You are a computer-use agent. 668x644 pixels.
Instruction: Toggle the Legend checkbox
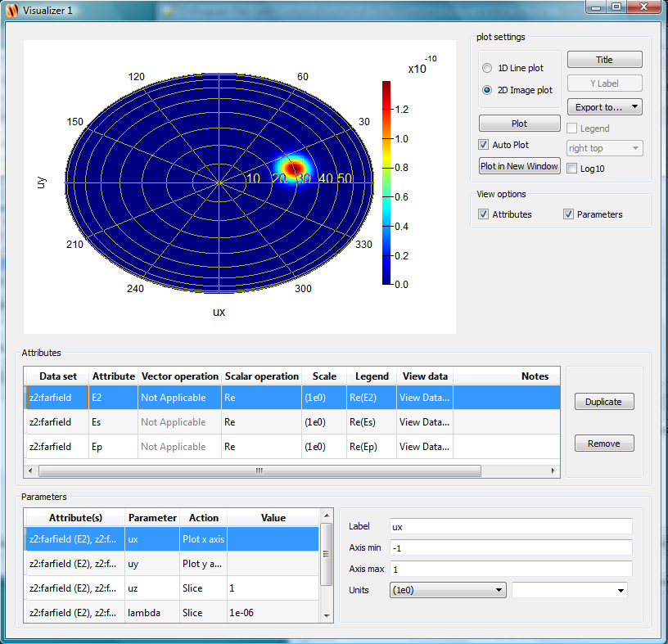pos(571,128)
